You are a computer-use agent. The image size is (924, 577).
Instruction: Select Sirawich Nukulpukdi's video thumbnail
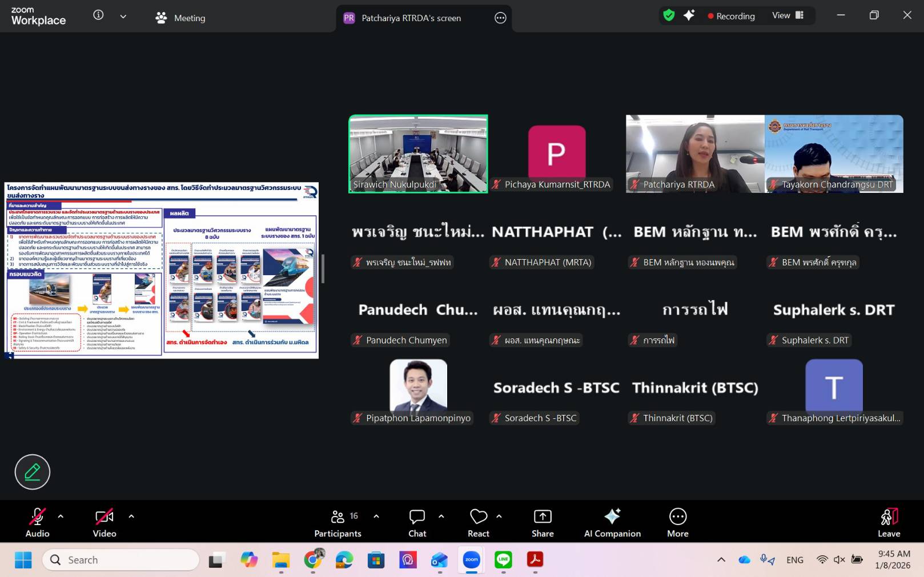click(x=418, y=154)
